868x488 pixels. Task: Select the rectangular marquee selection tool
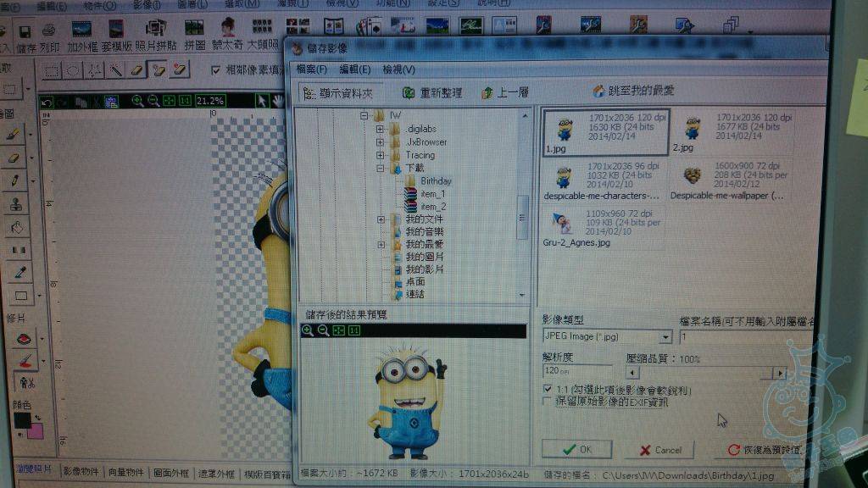53,70
